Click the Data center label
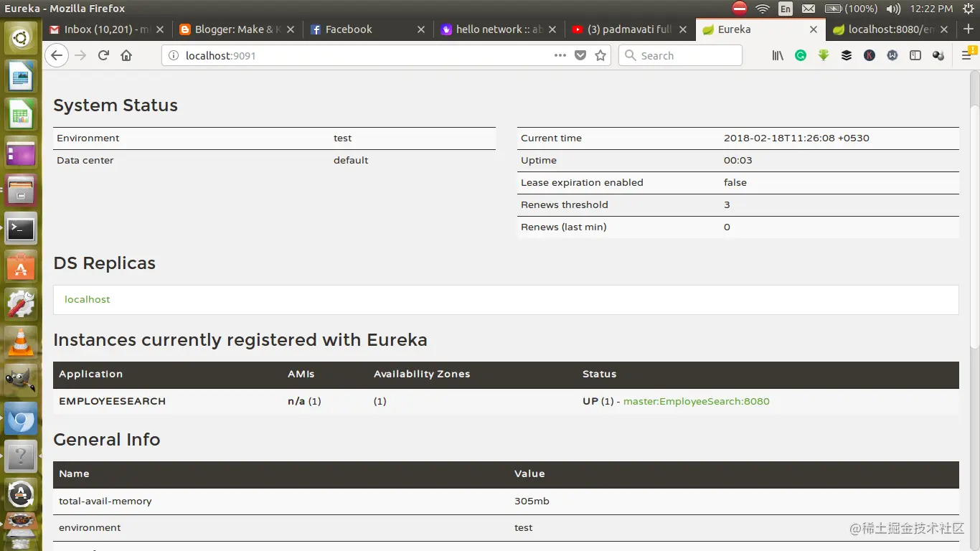 pos(85,160)
